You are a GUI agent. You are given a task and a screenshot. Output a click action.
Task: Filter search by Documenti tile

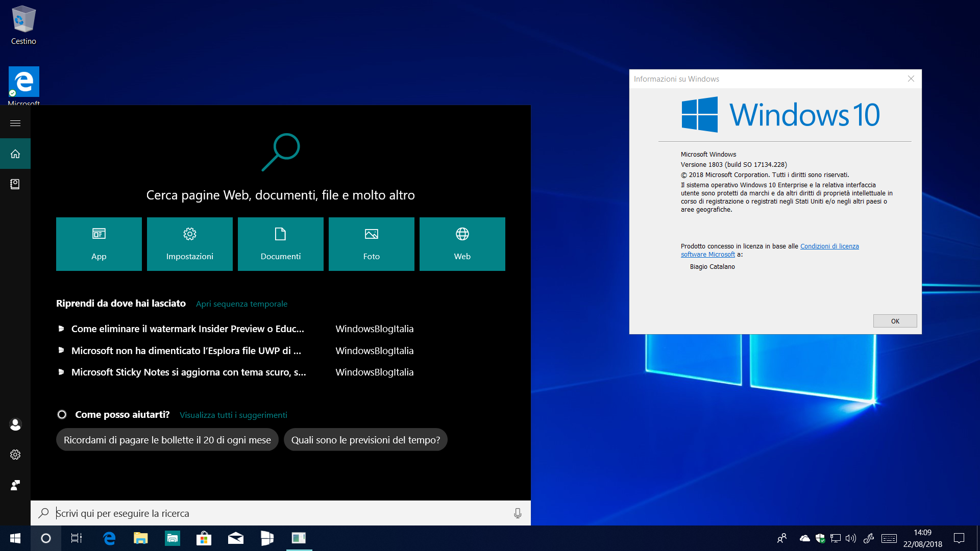tap(281, 244)
